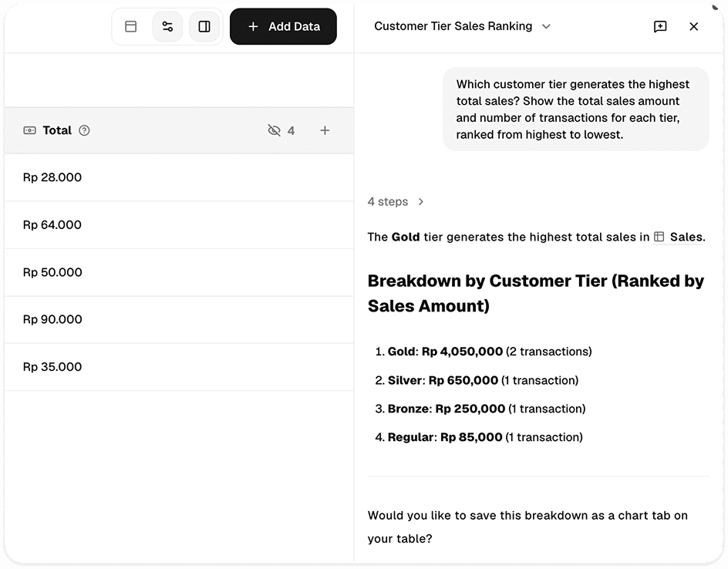Select the Rp 28.000 cell

click(x=179, y=177)
